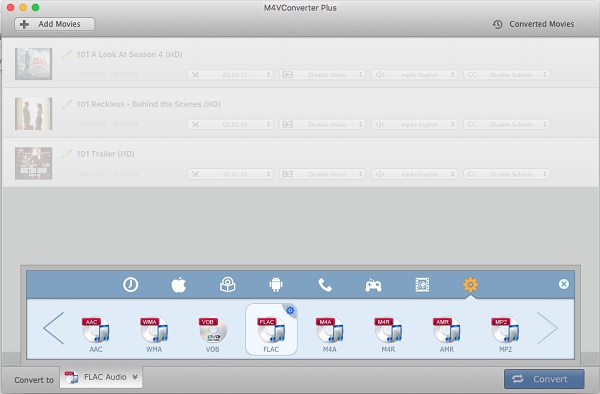Viewport: 600px width, 394px height.
Task: Click the title 101 Trailer (HD)
Action: (x=105, y=154)
